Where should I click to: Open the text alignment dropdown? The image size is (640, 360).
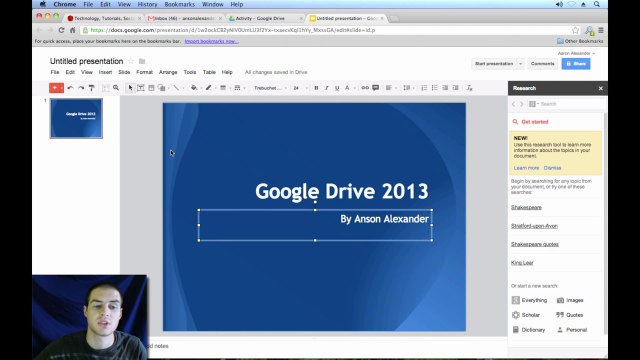coord(390,88)
